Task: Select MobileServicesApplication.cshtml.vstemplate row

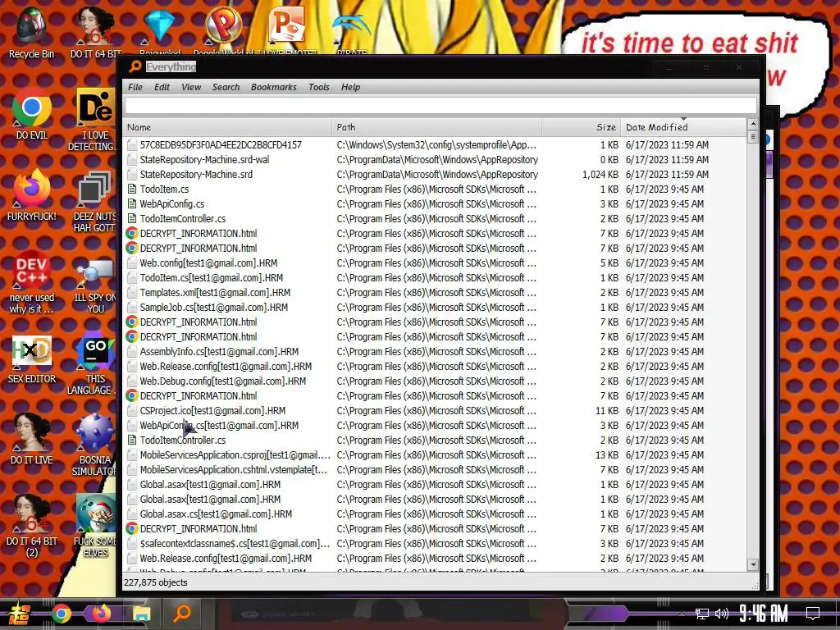Action: pyautogui.click(x=435, y=469)
